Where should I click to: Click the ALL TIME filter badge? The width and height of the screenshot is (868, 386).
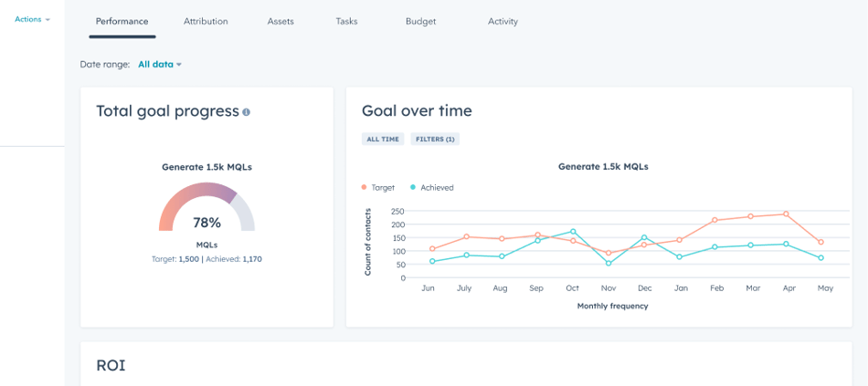[x=383, y=140]
